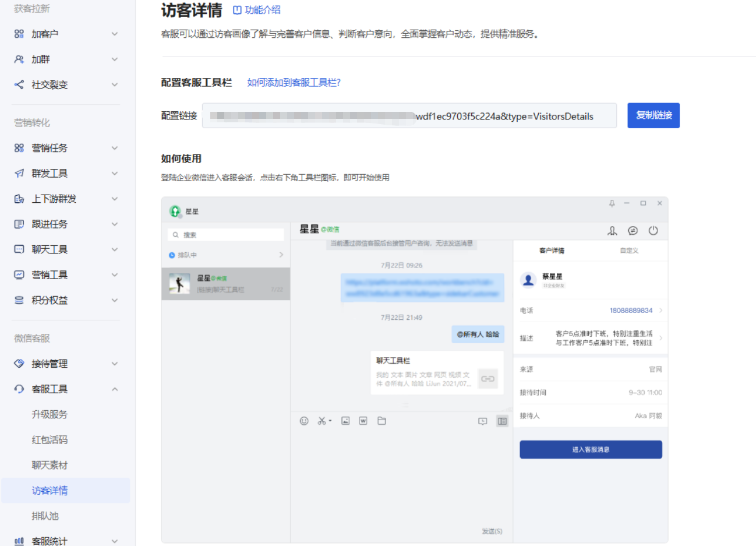Click the 积分权益 icon in sidebar

(19, 300)
